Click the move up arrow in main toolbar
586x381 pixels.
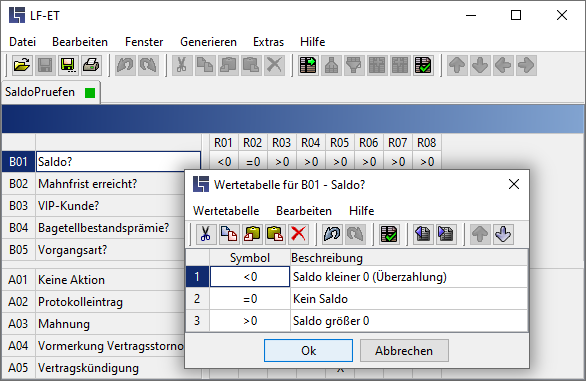pos(457,65)
